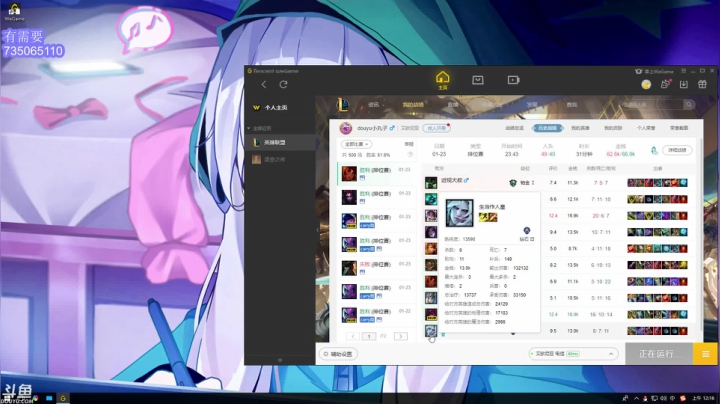Open the 辅助设置 button
Viewport: 720px width, 404px height.
point(338,354)
